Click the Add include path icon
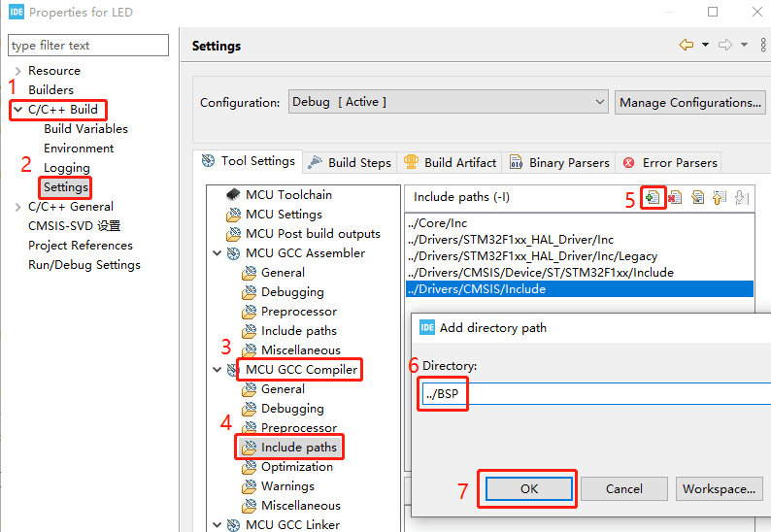 653,198
